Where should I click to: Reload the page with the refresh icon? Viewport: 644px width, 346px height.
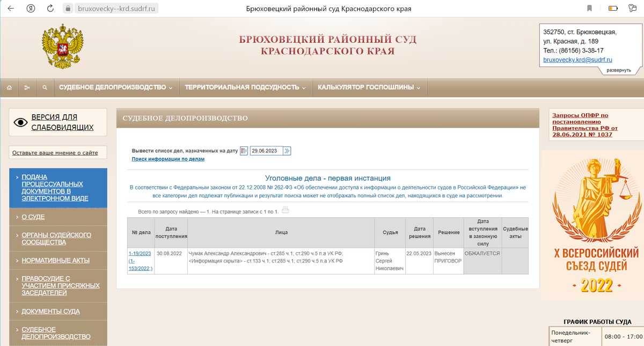click(50, 8)
